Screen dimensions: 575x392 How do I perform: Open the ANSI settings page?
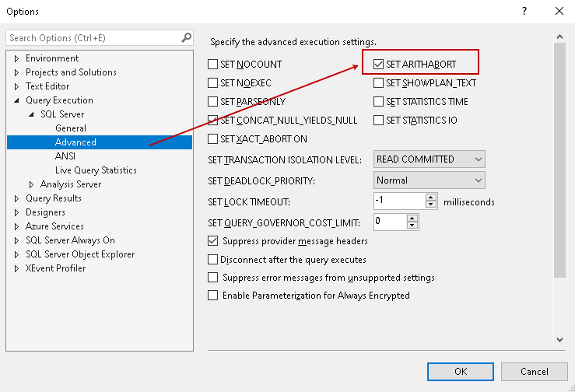point(65,156)
